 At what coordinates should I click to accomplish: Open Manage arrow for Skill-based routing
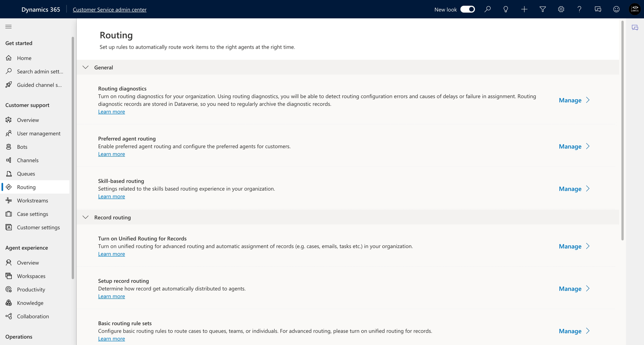[x=574, y=189]
